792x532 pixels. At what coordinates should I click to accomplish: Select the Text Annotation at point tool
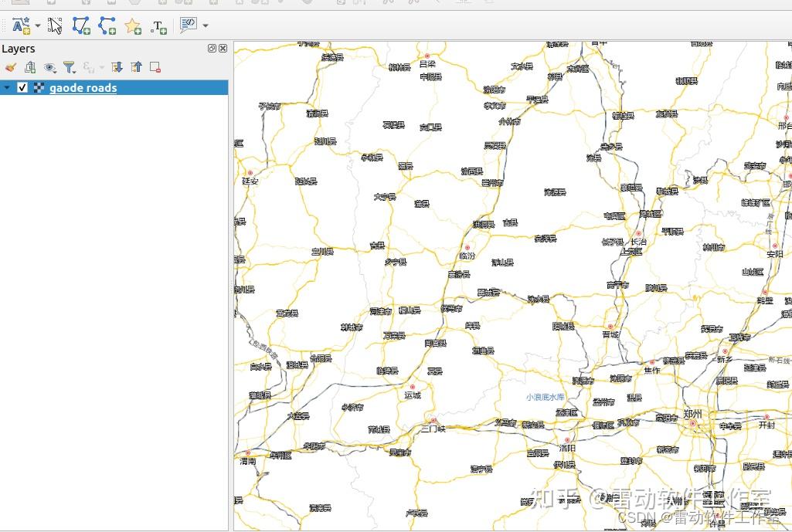click(158, 27)
